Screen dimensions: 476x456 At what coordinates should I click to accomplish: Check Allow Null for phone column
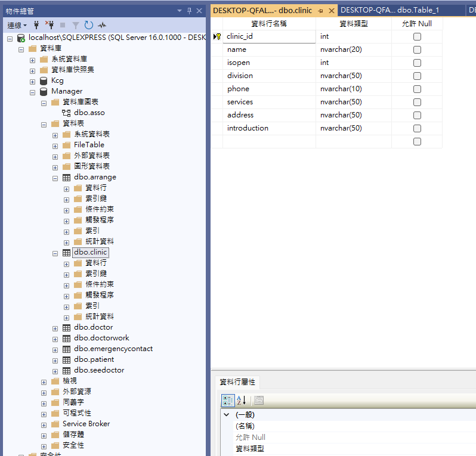[x=417, y=89]
